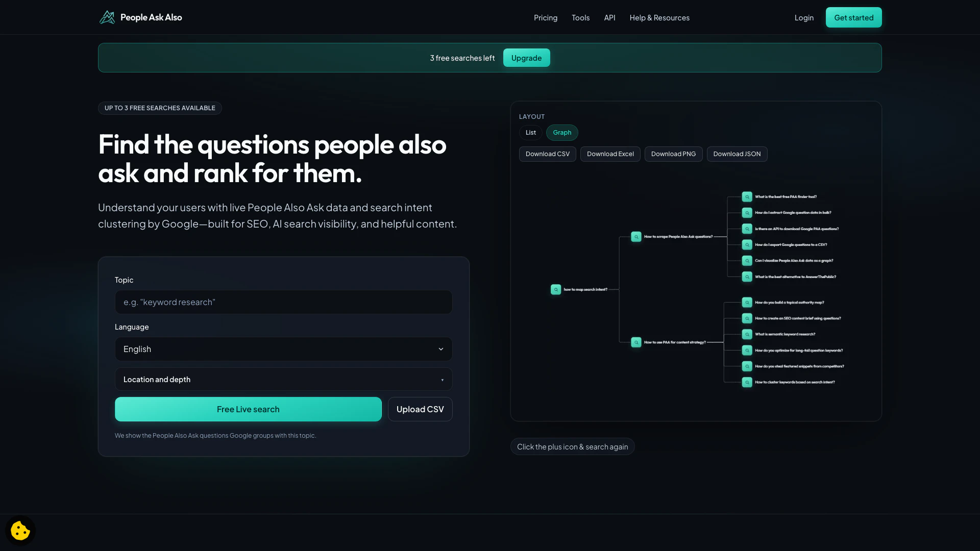The image size is (980, 551).
Task: Click search icon for 'What is semantic keyword research?'
Action: coord(747,335)
